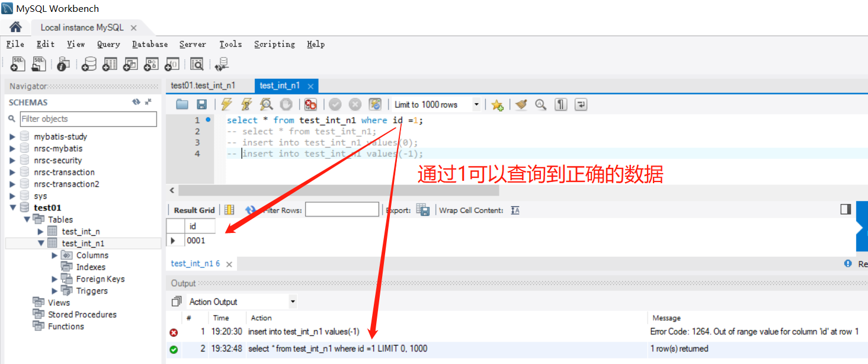Export recordset to external file

point(422,210)
